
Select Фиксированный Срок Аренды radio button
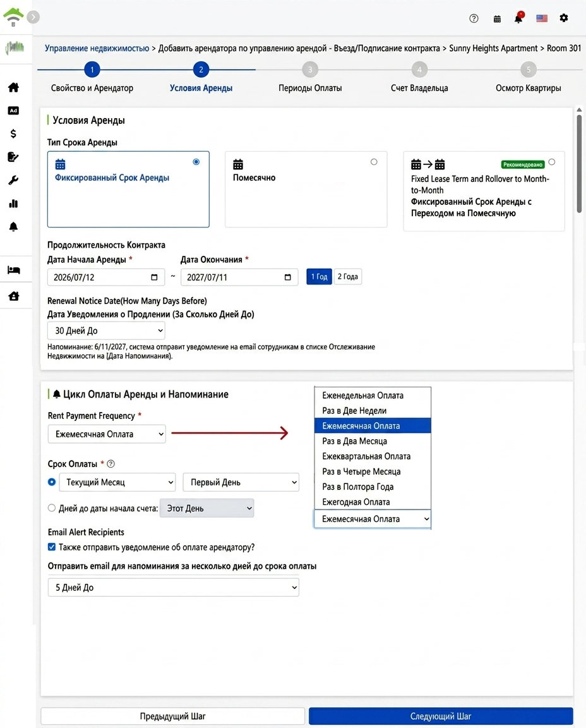(x=196, y=162)
